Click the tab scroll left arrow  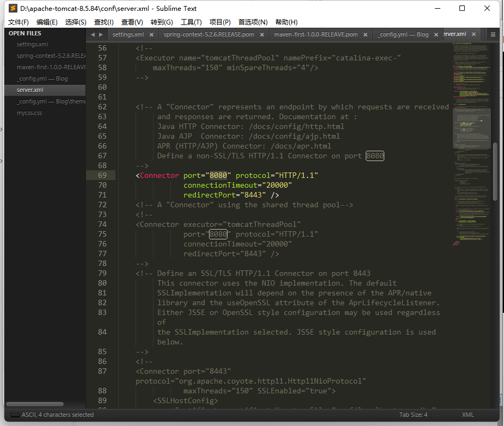[x=93, y=34]
